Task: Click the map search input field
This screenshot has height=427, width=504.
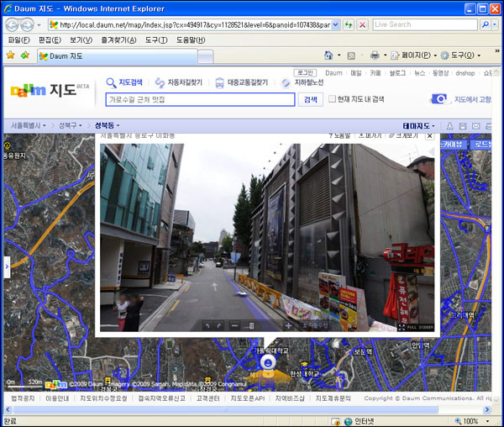Action: coord(200,99)
